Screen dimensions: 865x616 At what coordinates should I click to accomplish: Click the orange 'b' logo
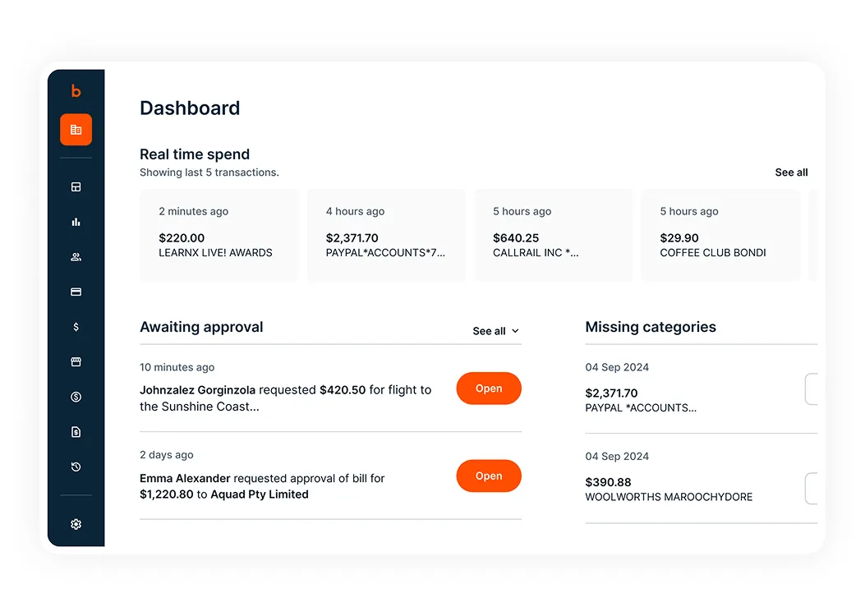[x=76, y=91]
